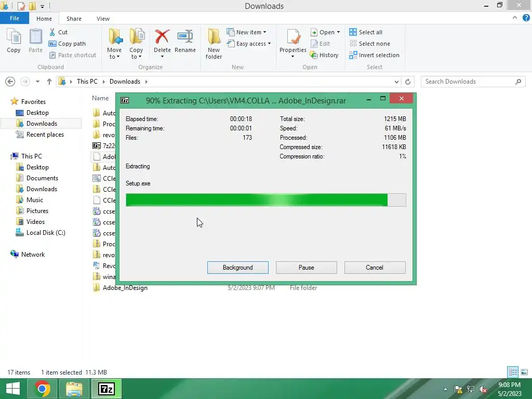Click the clock in system tray
The image size is (532, 399).
(x=509, y=389)
